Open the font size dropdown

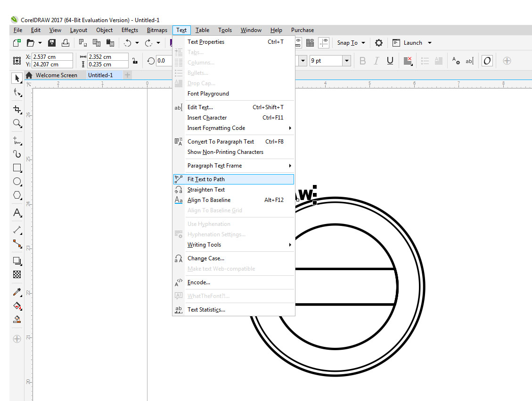pos(346,61)
